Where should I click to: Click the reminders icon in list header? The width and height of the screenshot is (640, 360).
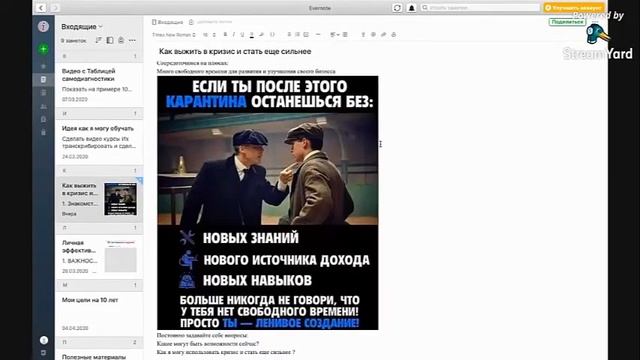point(121,40)
